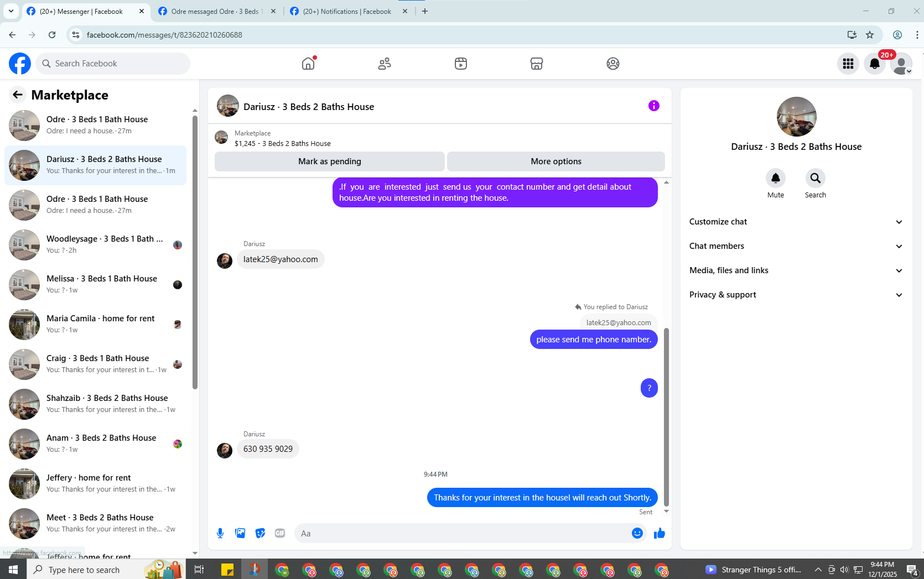Switch to the Odre messaged Odre tab
Viewport: 924px width, 579px height.
click(217, 11)
